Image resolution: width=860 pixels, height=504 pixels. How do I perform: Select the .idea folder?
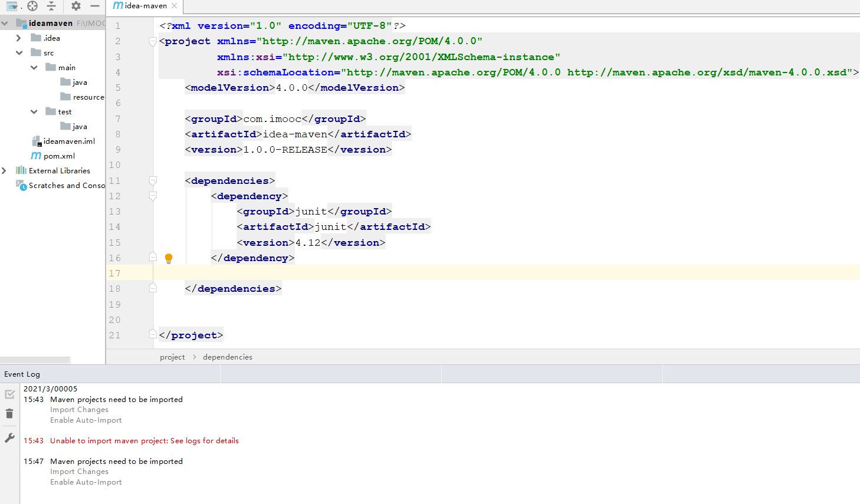pyautogui.click(x=45, y=38)
